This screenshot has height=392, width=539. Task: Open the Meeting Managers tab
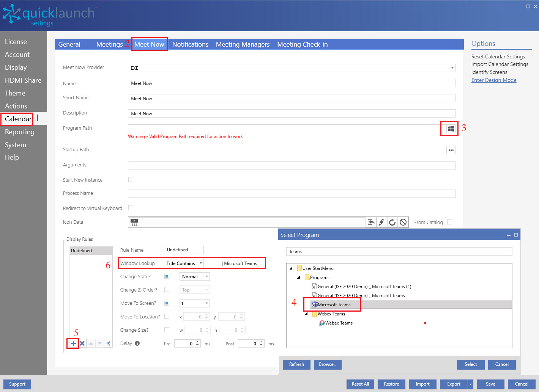pyautogui.click(x=243, y=44)
